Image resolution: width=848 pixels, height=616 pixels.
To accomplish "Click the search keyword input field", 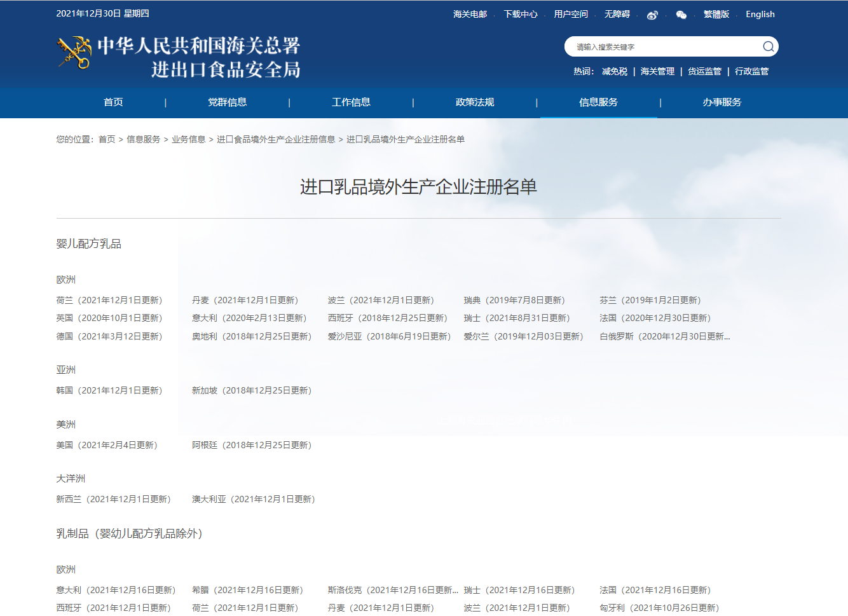I will click(x=661, y=47).
